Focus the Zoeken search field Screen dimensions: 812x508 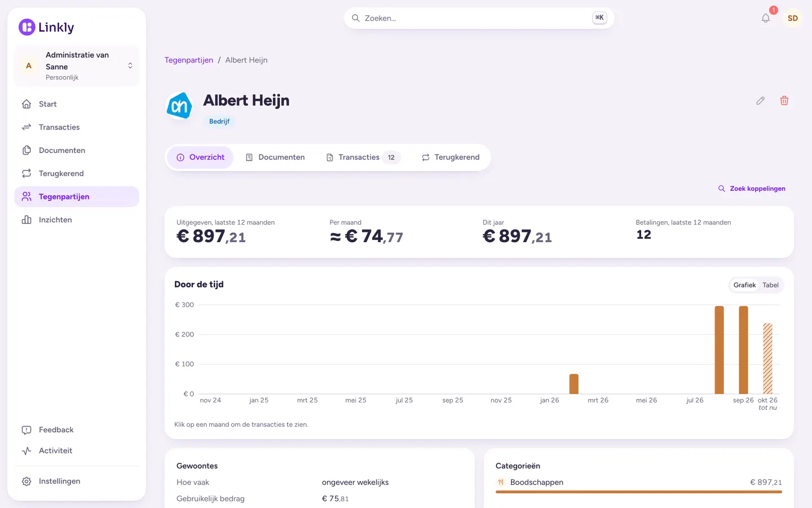tap(479, 18)
